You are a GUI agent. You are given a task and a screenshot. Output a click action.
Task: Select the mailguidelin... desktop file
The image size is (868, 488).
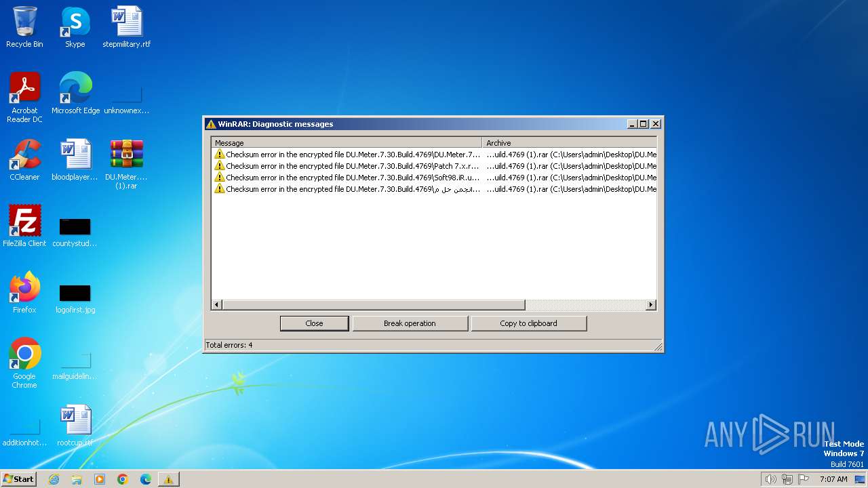point(75,366)
